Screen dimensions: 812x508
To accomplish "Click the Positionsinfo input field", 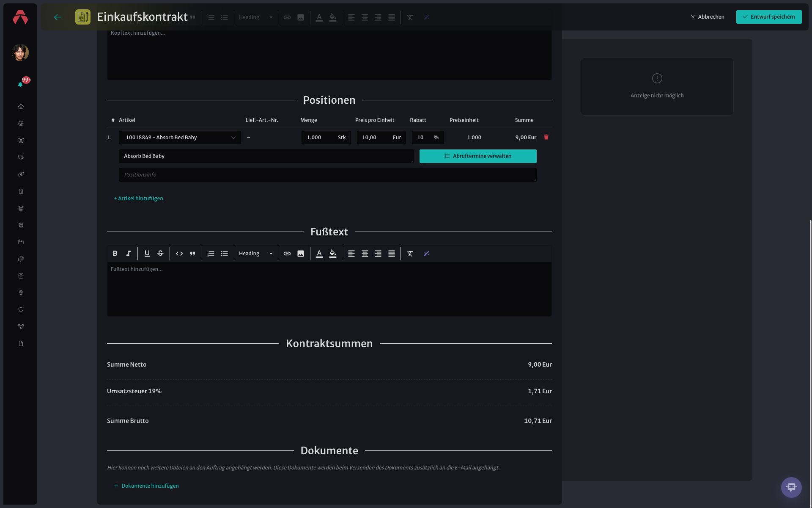I will coord(328,175).
